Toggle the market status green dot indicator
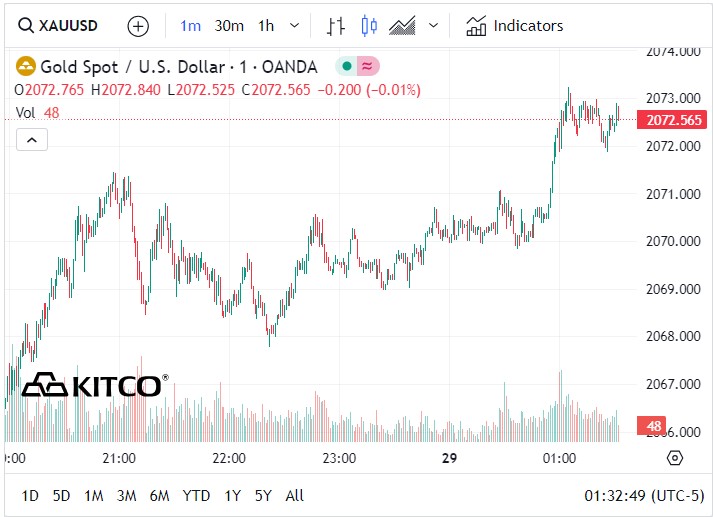This screenshot has width=713, height=517. click(x=345, y=67)
